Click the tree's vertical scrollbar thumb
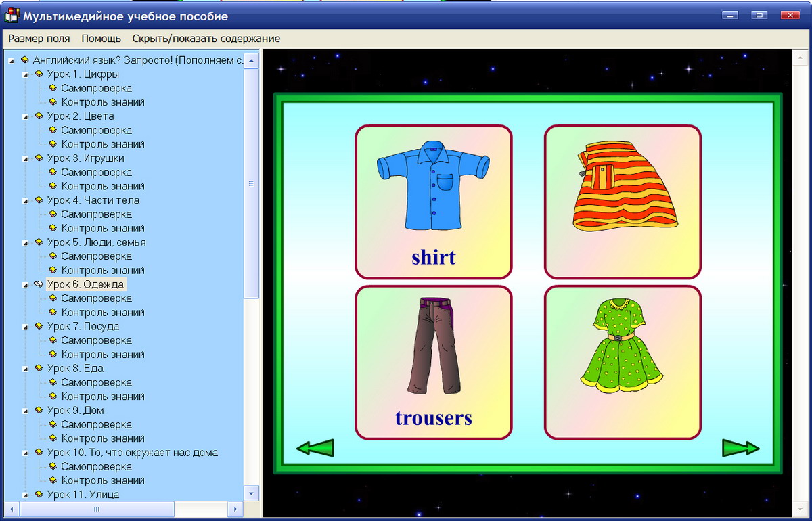The width and height of the screenshot is (812, 521). pyautogui.click(x=251, y=183)
